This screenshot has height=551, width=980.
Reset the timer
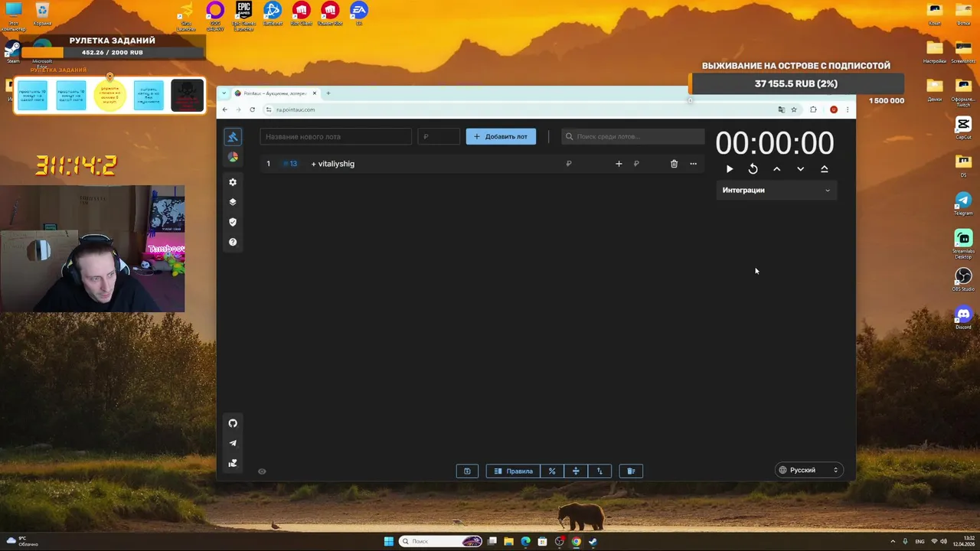pyautogui.click(x=753, y=169)
